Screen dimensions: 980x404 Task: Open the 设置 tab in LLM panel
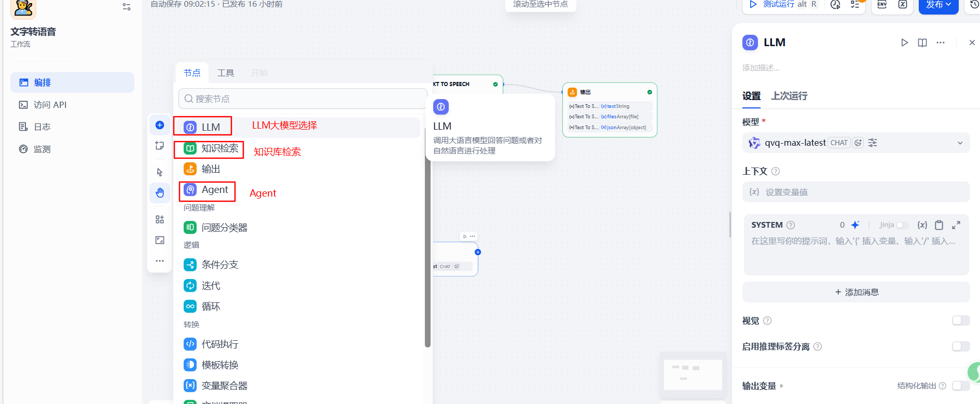(x=751, y=96)
